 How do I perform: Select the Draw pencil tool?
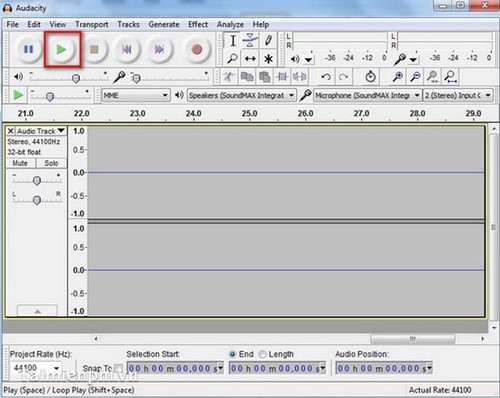pyautogui.click(x=268, y=41)
